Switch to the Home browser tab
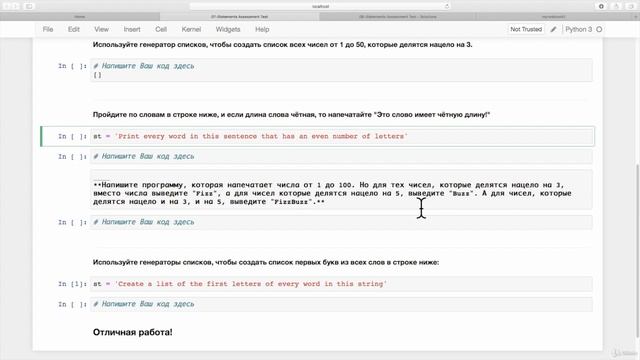Image resolution: width=640 pixels, height=360 pixels. [x=80, y=17]
